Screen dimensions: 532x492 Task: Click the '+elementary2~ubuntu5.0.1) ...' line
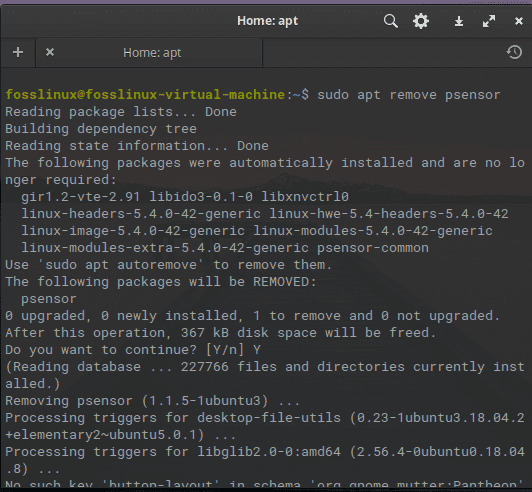pyautogui.click(x=120, y=435)
